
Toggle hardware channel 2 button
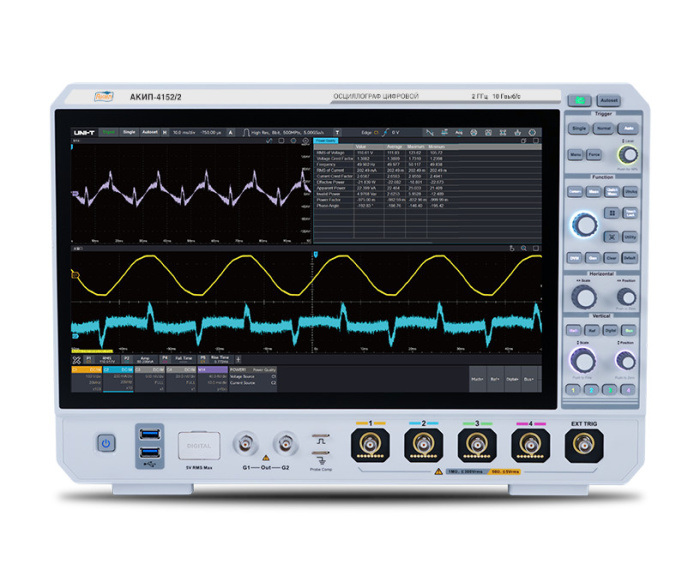coord(591,390)
